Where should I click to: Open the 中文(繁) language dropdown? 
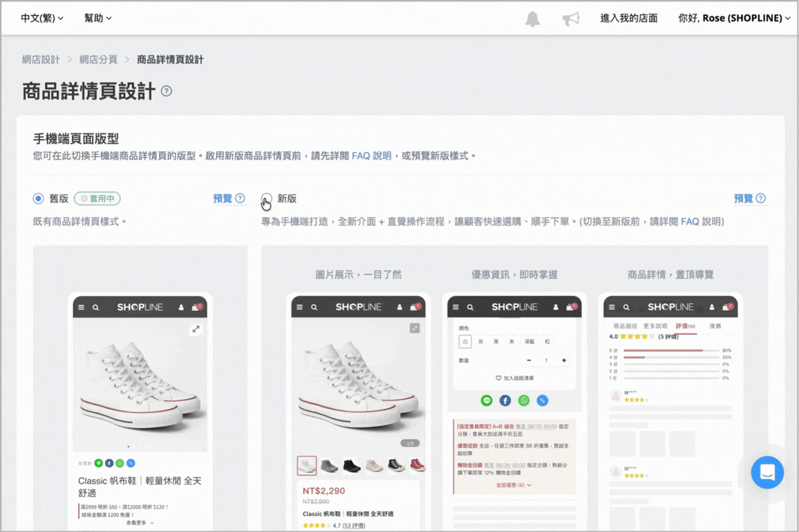click(42, 18)
